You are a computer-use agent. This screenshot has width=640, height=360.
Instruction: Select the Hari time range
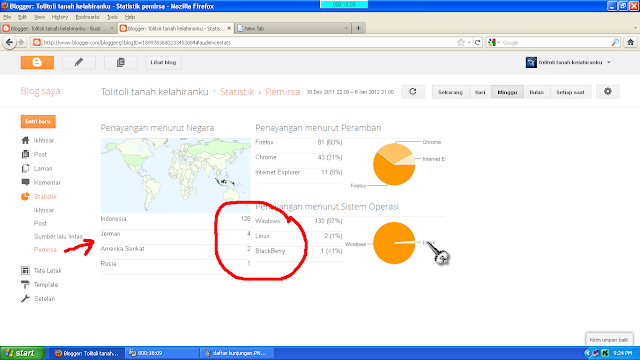[480, 92]
